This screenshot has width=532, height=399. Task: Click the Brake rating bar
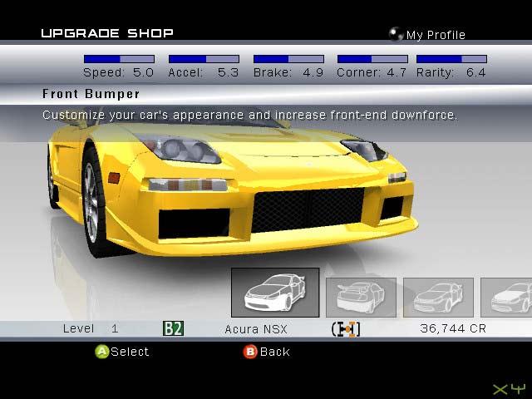(288, 59)
